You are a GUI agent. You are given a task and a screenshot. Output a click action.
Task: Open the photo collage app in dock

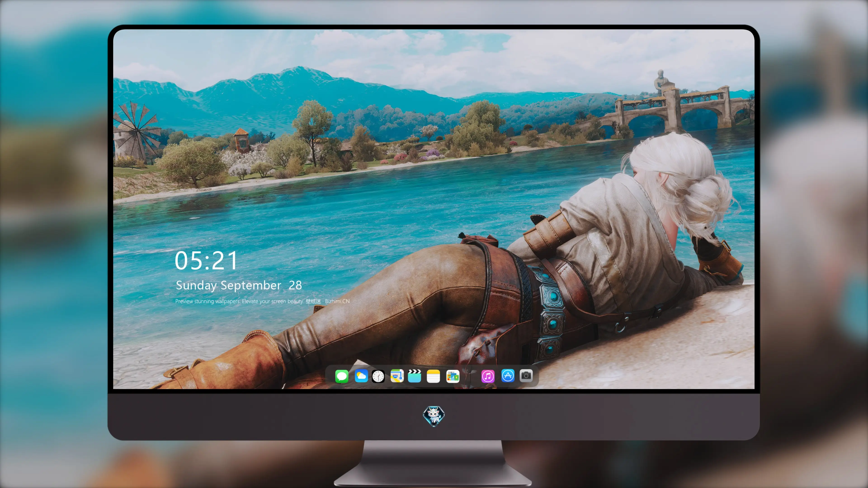coord(453,376)
